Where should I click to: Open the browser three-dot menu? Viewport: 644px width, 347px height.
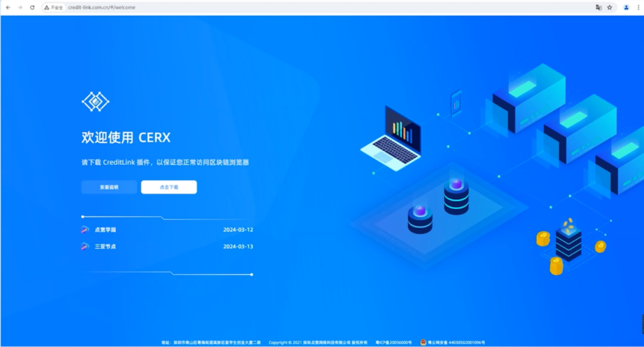coord(638,7)
